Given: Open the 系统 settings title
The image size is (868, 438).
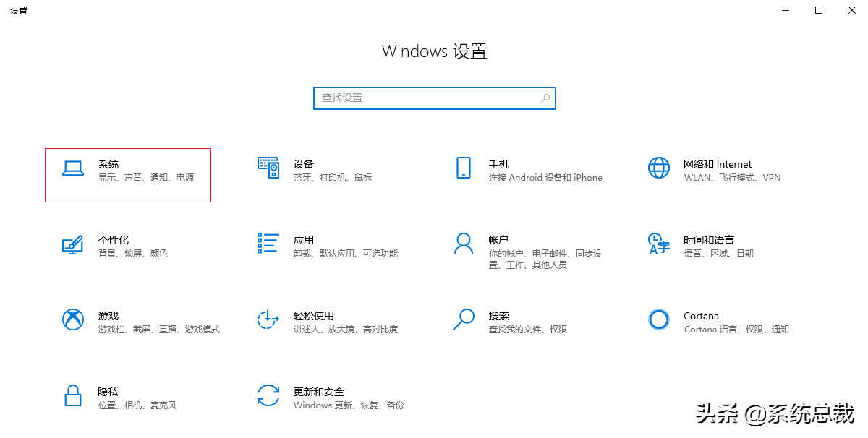Looking at the screenshot, I should coord(109,164).
